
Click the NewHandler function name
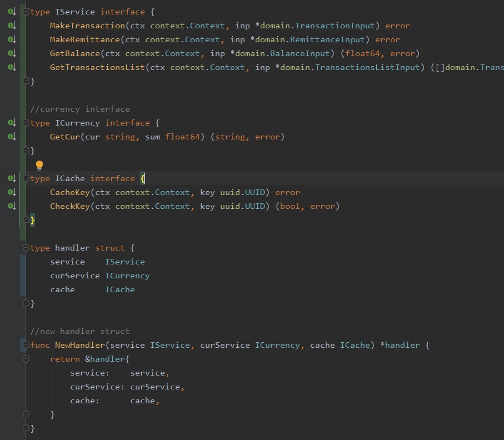(80, 345)
